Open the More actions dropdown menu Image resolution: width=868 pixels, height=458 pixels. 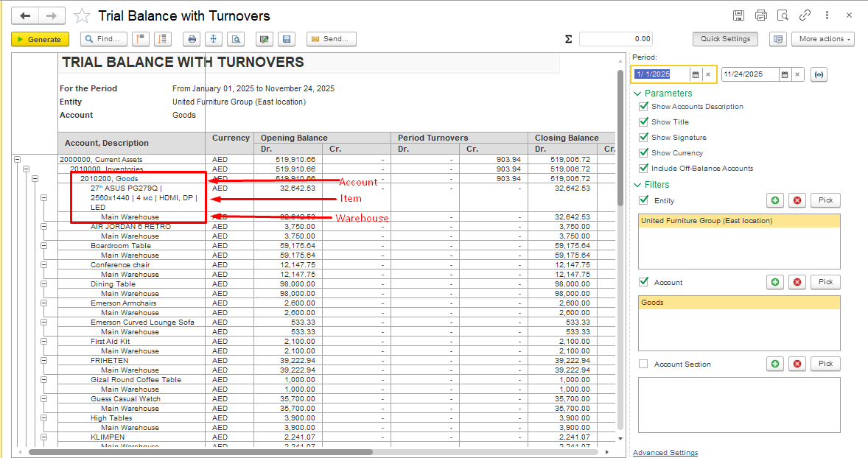coord(822,39)
